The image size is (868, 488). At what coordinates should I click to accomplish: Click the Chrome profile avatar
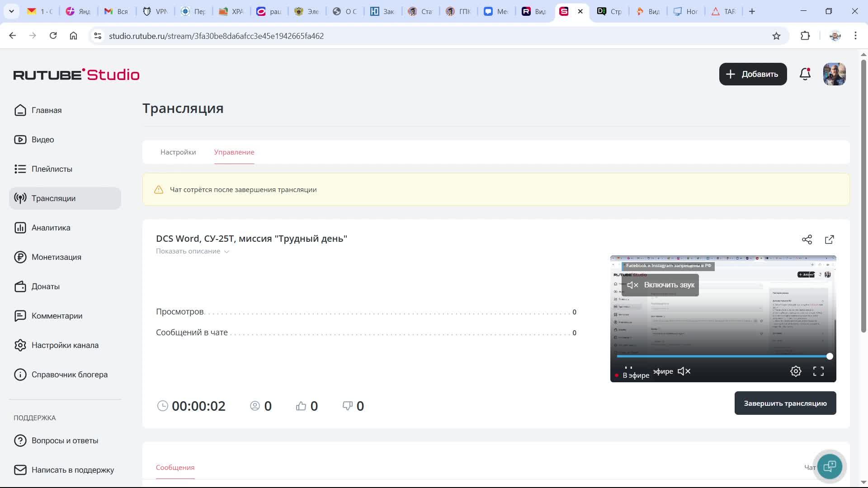pos(835,36)
